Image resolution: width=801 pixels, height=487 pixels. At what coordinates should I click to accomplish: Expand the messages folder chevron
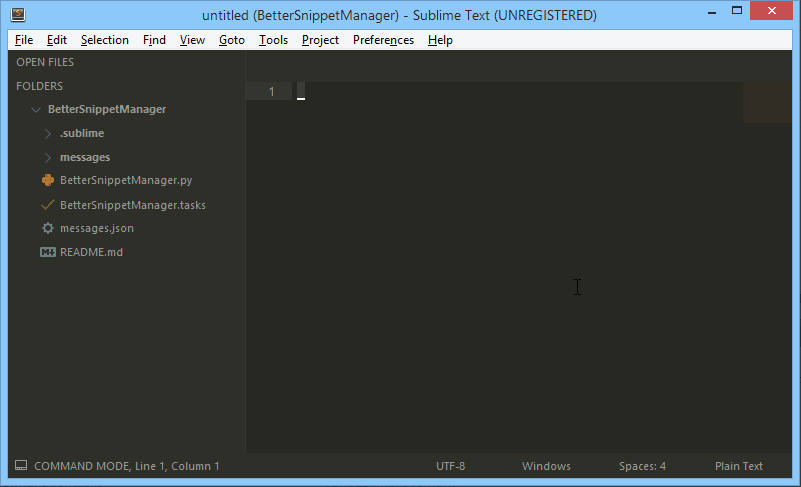48,157
